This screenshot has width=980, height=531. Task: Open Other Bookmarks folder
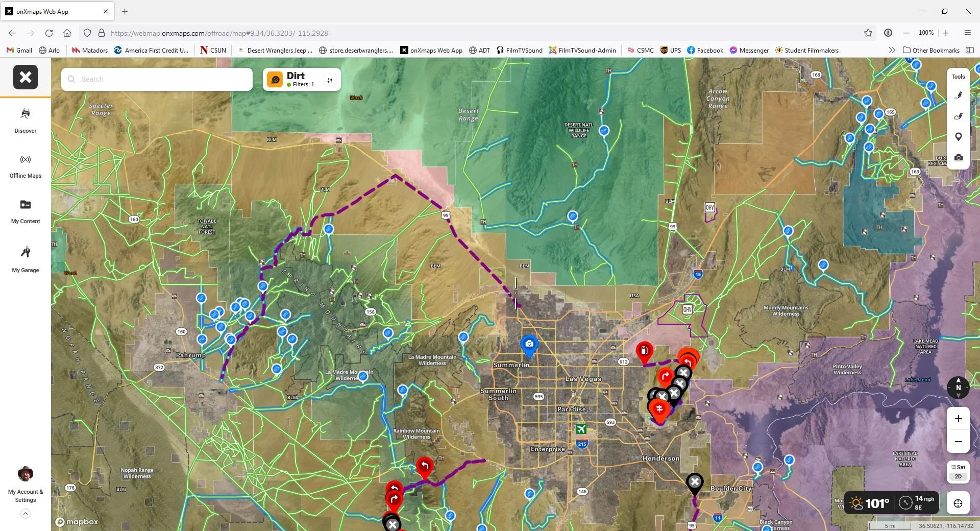pyautogui.click(x=931, y=50)
